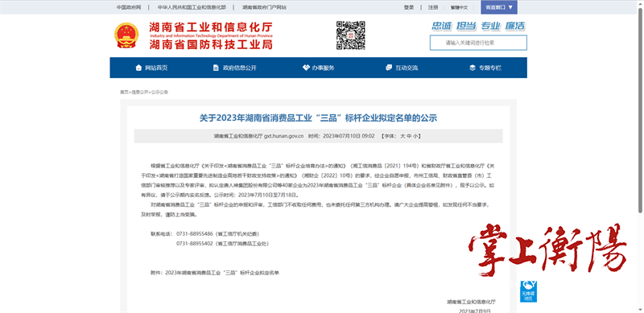
Task: Click the 联系电话 label
Action: (162, 233)
